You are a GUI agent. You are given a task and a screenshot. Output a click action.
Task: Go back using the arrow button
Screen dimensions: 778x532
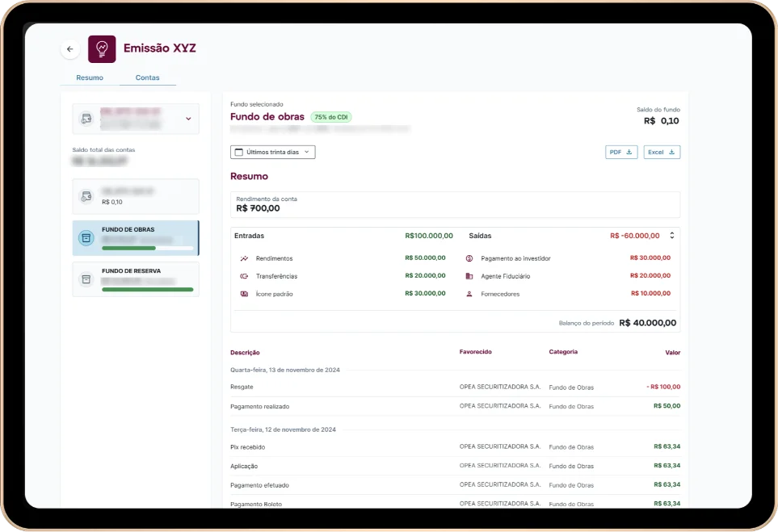click(70, 49)
